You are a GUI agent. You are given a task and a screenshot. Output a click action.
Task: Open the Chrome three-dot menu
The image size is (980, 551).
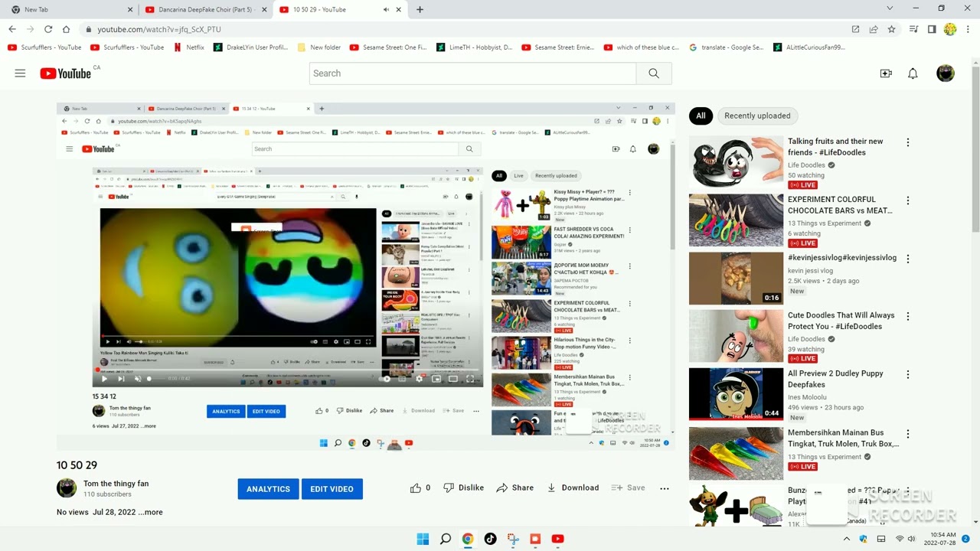(x=969, y=29)
